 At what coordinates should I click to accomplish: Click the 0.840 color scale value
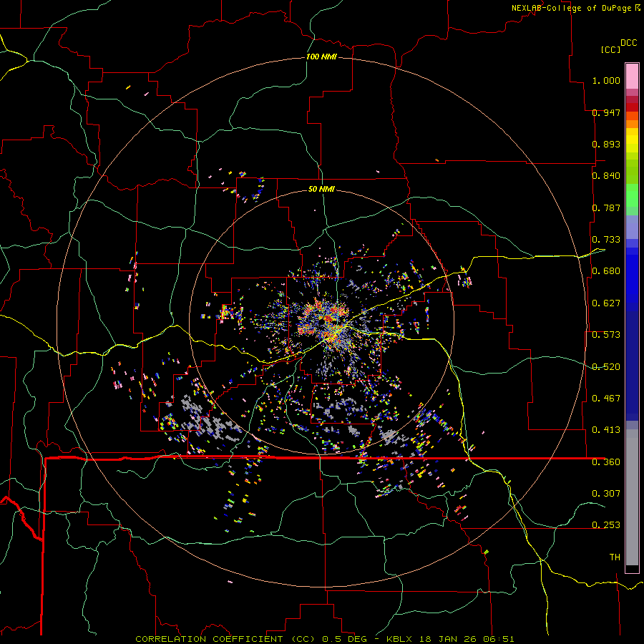click(x=606, y=176)
